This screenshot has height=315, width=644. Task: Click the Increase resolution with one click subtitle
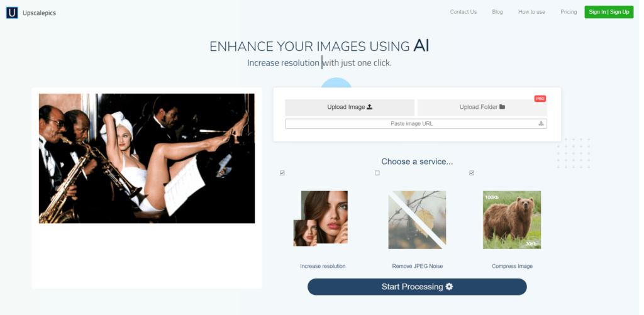click(x=319, y=63)
